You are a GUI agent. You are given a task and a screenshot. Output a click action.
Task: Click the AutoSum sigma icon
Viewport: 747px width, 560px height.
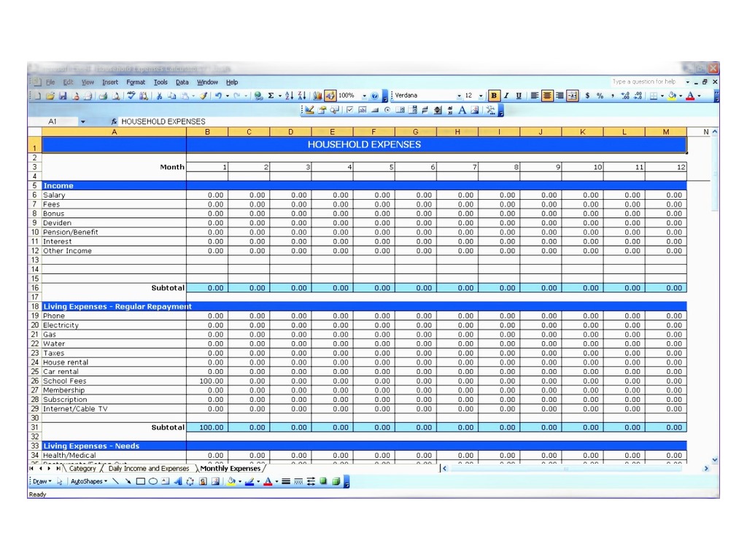271,96
